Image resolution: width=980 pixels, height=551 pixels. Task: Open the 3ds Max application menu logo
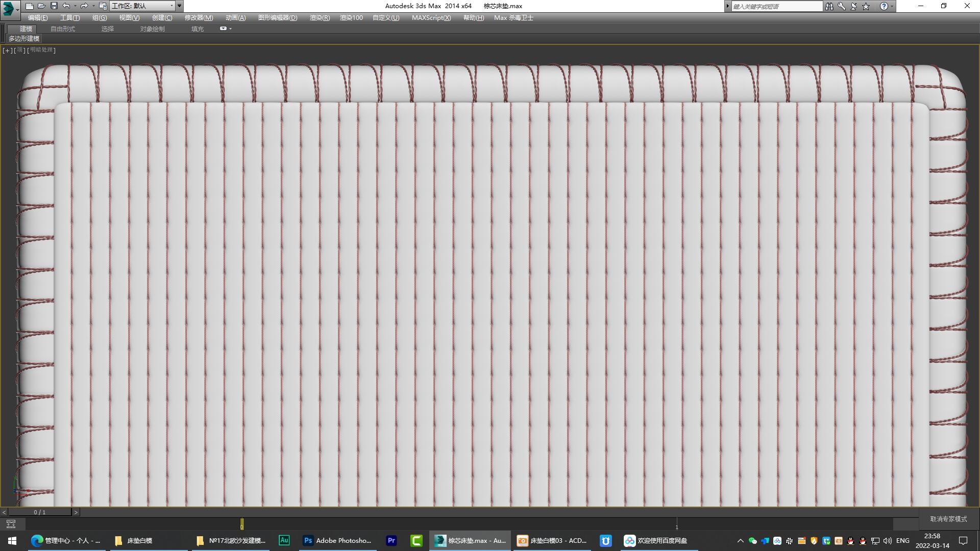[x=9, y=8]
